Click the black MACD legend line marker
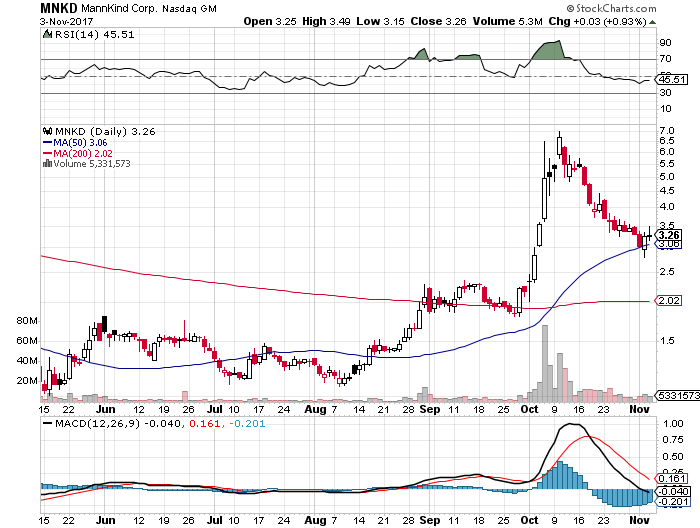700x528 pixels. tap(47, 423)
